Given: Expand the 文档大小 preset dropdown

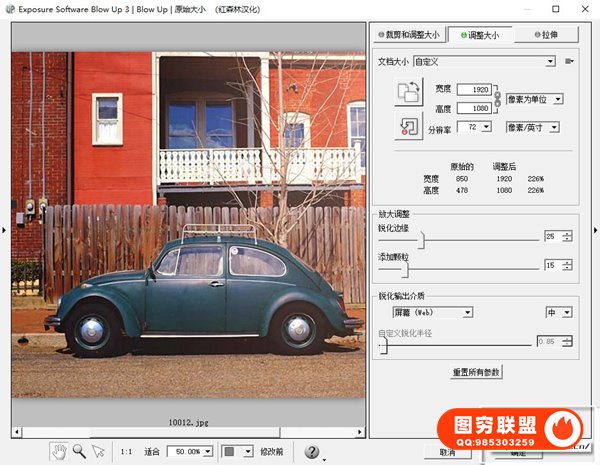Looking at the screenshot, I should (x=550, y=61).
